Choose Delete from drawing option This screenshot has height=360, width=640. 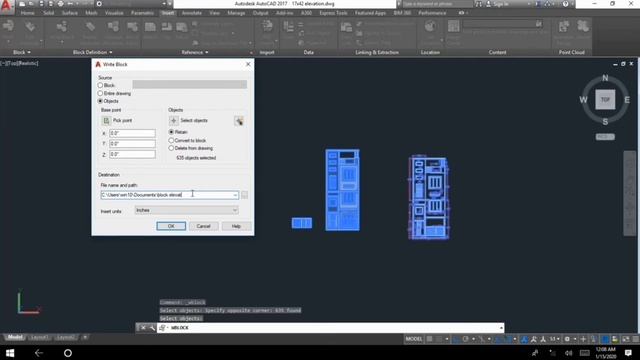tap(171, 148)
